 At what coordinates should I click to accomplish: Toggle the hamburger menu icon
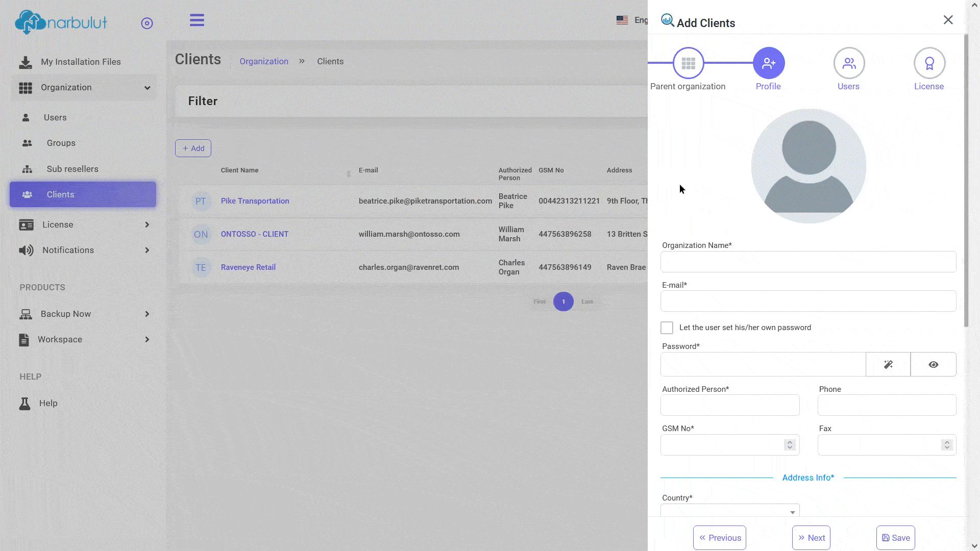click(x=197, y=20)
